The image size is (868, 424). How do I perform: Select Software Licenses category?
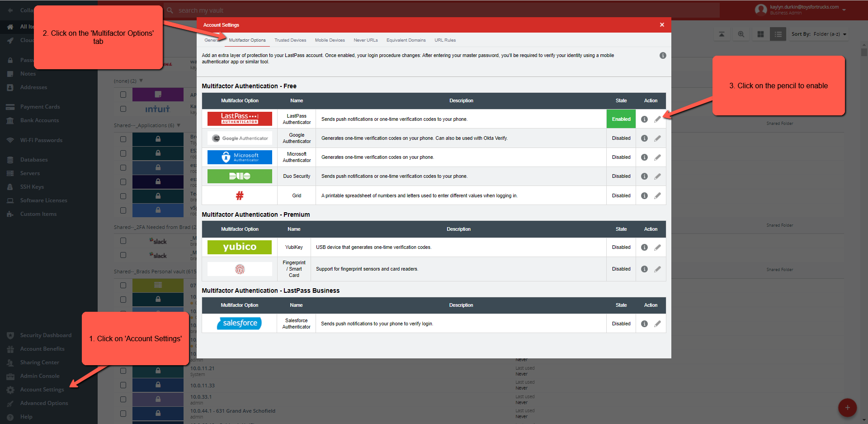[43, 200]
